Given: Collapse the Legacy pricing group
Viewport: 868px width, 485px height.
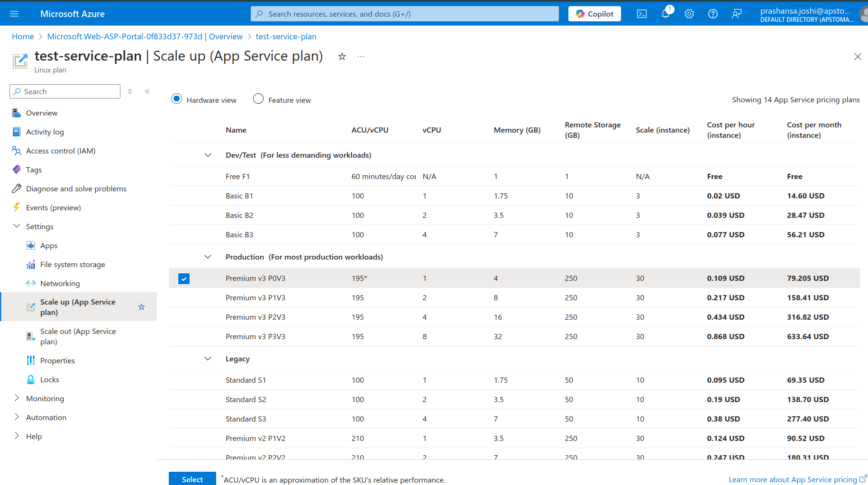Looking at the screenshot, I should (x=208, y=359).
